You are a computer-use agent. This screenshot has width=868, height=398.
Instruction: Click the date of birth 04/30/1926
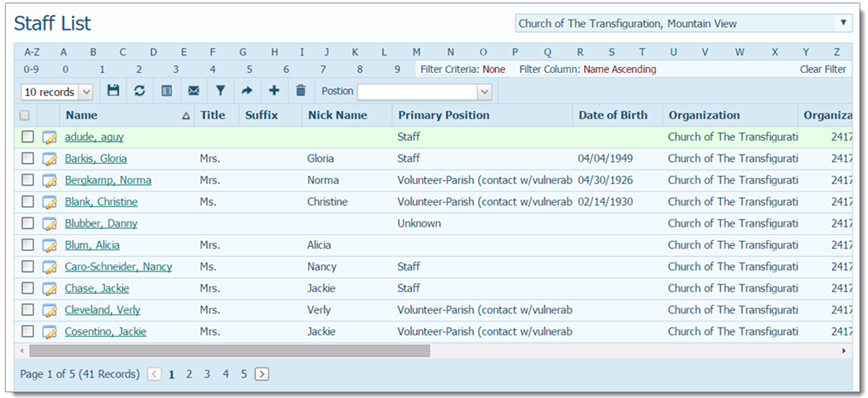[x=605, y=180]
